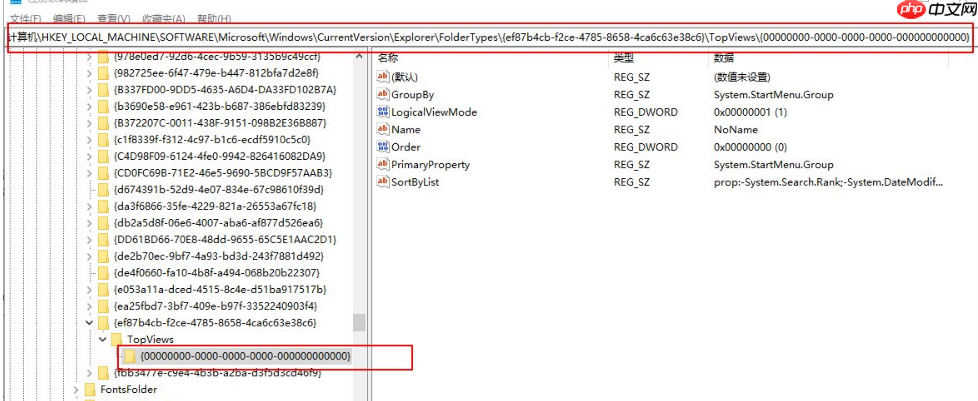Click DWORD icon next to LogicalViewMode

pos(383,112)
